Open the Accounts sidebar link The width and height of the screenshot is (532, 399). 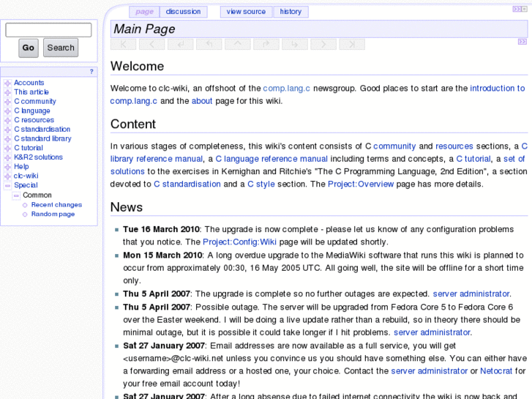[x=29, y=83]
